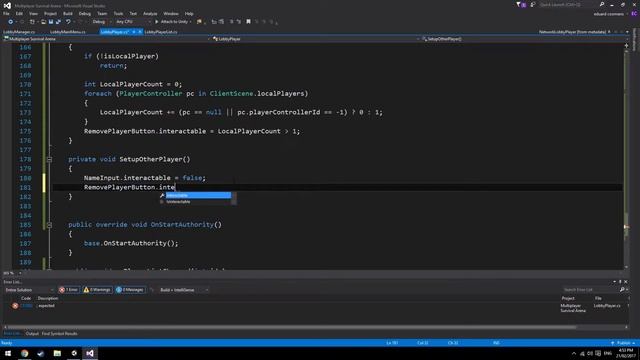Open Chrome from the taskbar
The width and height of the screenshot is (640, 360).
pyautogui.click(x=24, y=353)
